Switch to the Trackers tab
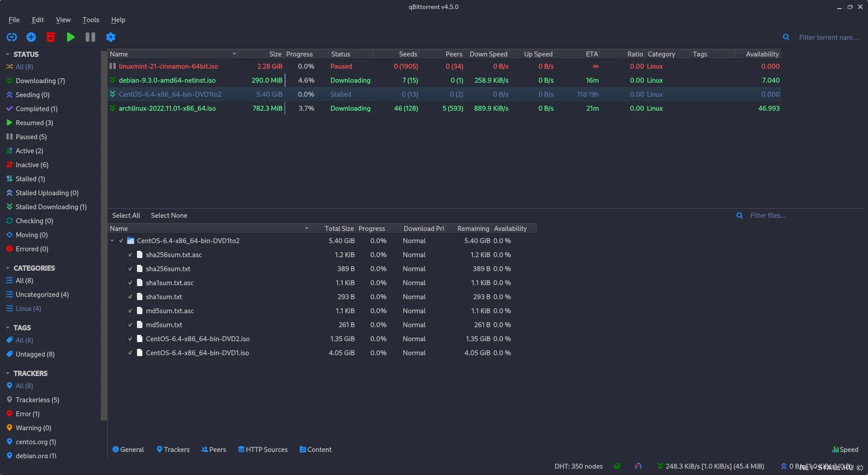The width and height of the screenshot is (868, 475). (x=173, y=450)
